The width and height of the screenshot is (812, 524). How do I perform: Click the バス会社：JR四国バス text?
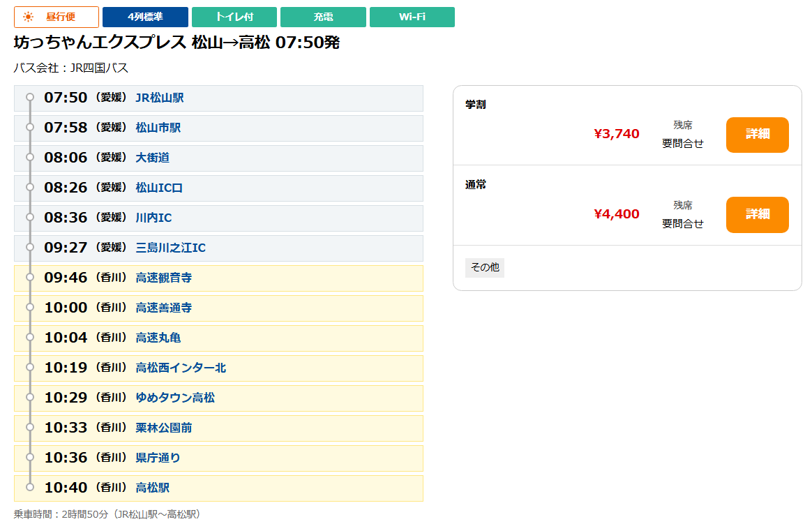pos(71,68)
